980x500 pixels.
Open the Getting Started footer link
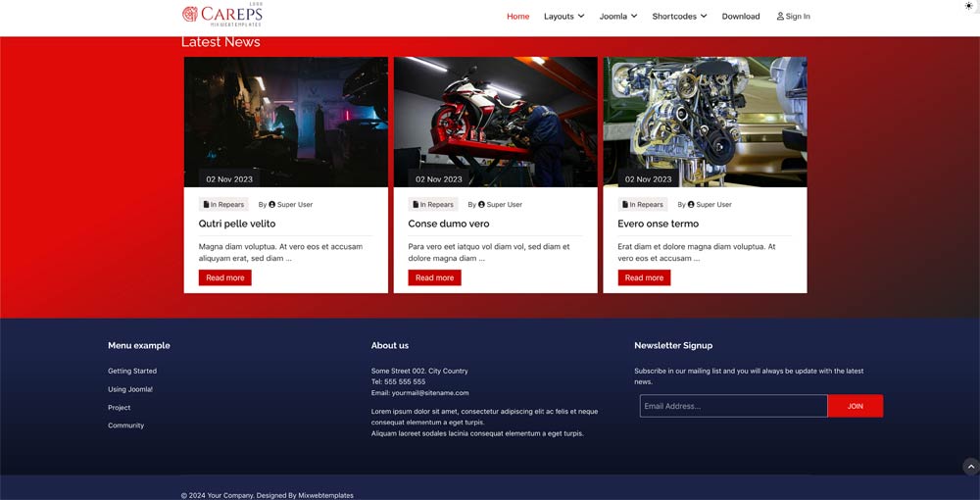point(132,372)
